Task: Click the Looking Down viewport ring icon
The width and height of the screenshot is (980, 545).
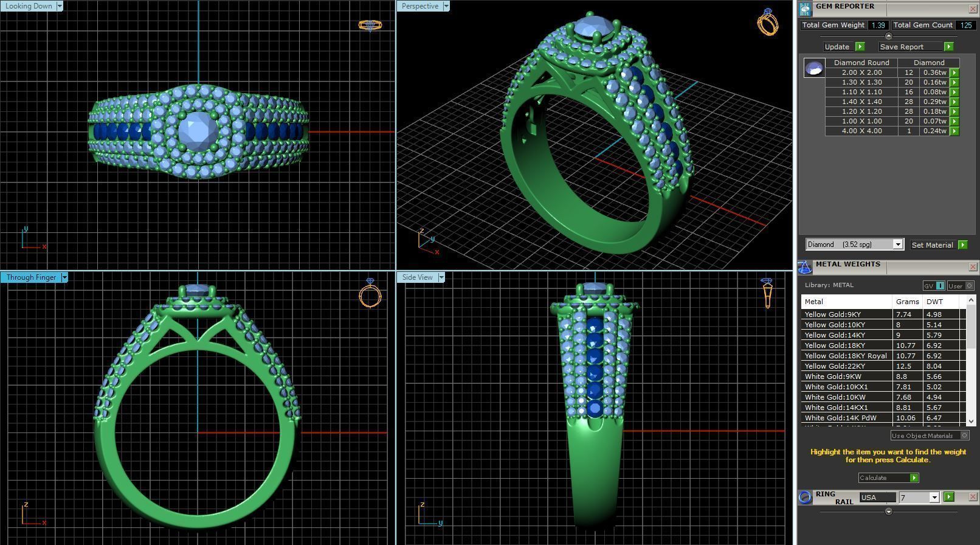Action: coord(370,25)
